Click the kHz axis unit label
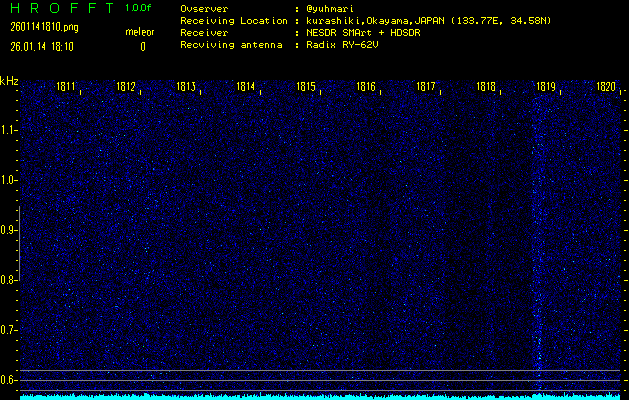 [9, 80]
